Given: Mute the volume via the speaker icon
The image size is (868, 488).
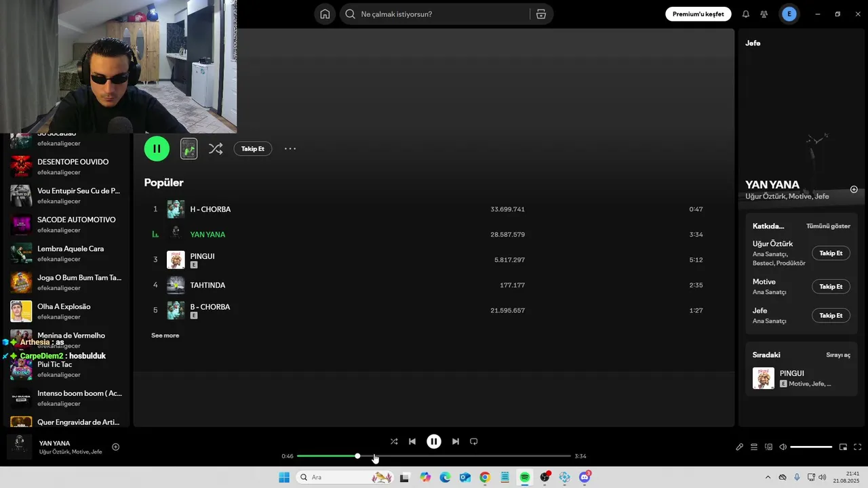Looking at the screenshot, I should point(783,447).
